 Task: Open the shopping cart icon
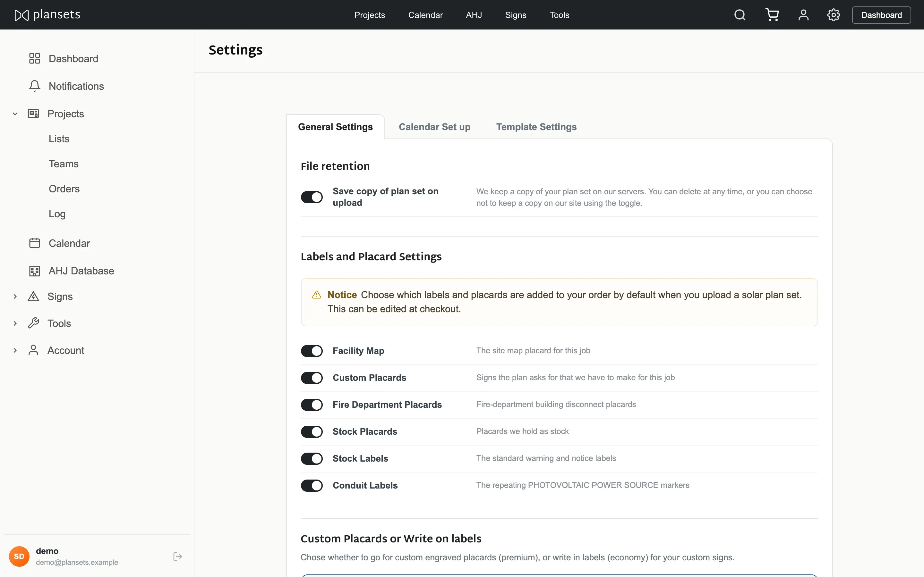tap(772, 15)
